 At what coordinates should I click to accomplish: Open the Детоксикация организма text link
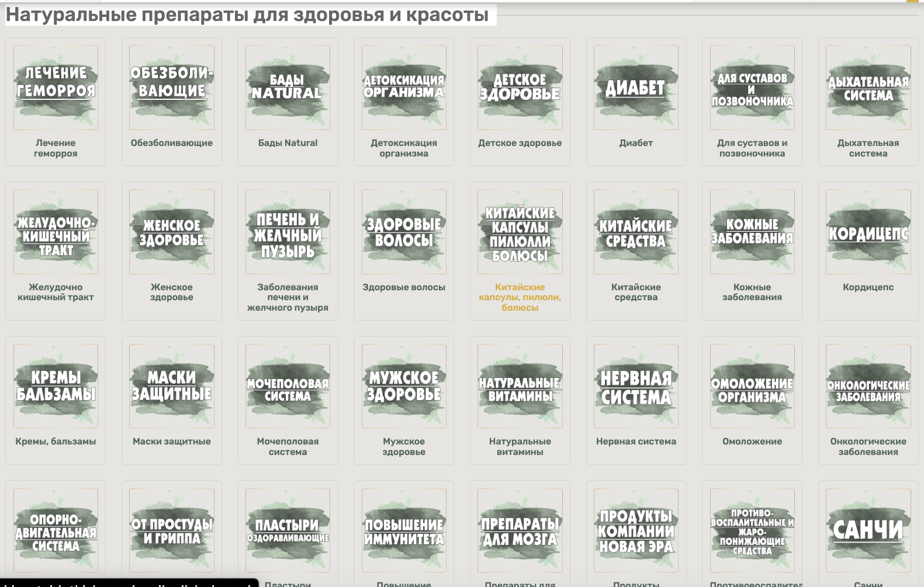point(404,148)
